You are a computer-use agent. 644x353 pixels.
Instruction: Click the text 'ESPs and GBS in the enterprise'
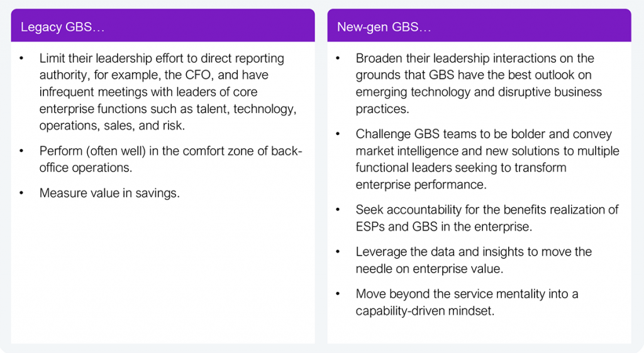click(x=443, y=226)
